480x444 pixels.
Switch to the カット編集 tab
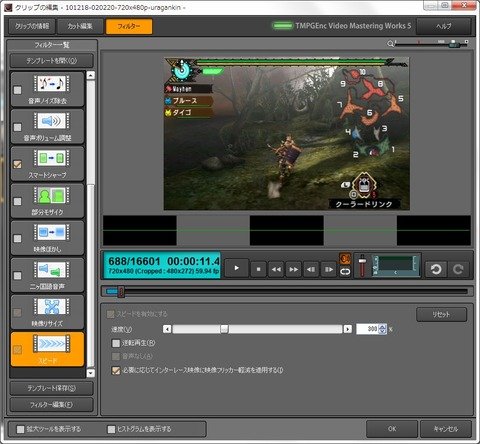coord(80,26)
